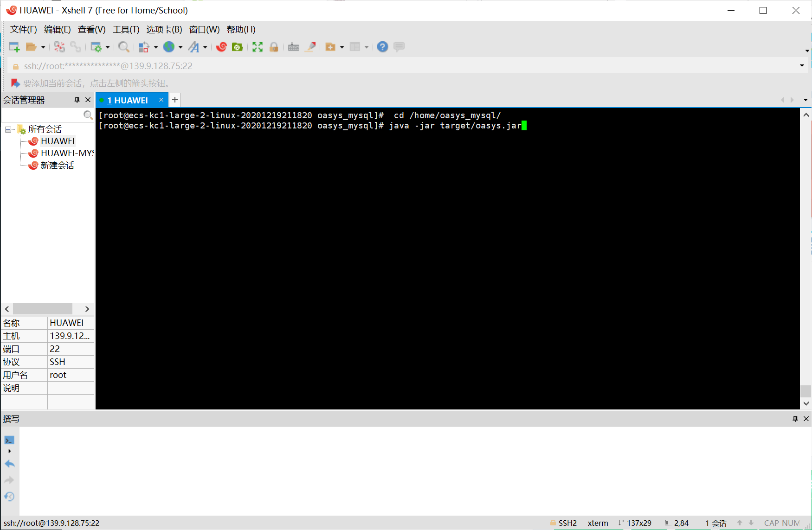Click the Find magnifier toolbar icon
The height and width of the screenshot is (530, 812).
tap(124, 47)
